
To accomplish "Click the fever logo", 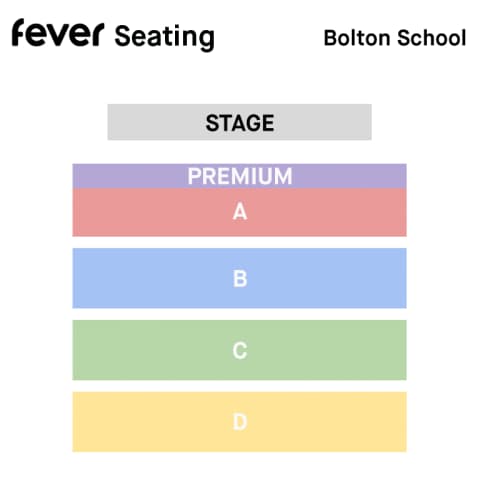I will (x=58, y=32).
